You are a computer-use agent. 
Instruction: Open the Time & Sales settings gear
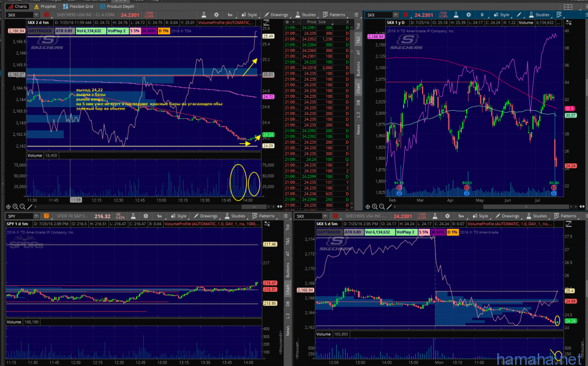point(287,22)
